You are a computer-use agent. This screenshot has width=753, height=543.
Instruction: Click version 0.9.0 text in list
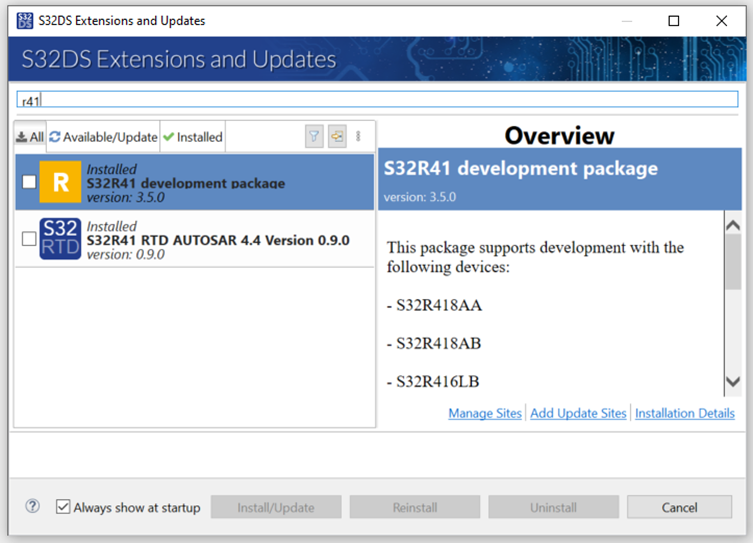tap(125, 254)
